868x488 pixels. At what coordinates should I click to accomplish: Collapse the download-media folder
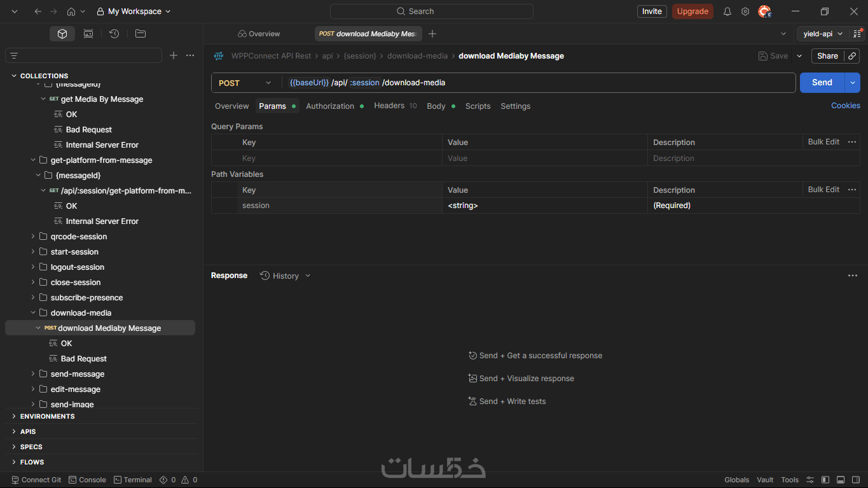(33, 313)
